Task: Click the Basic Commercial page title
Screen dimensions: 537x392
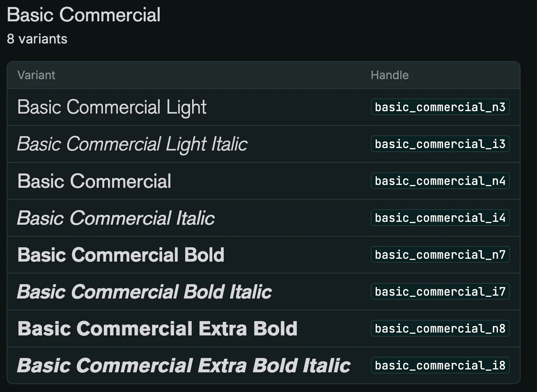Action: click(84, 14)
